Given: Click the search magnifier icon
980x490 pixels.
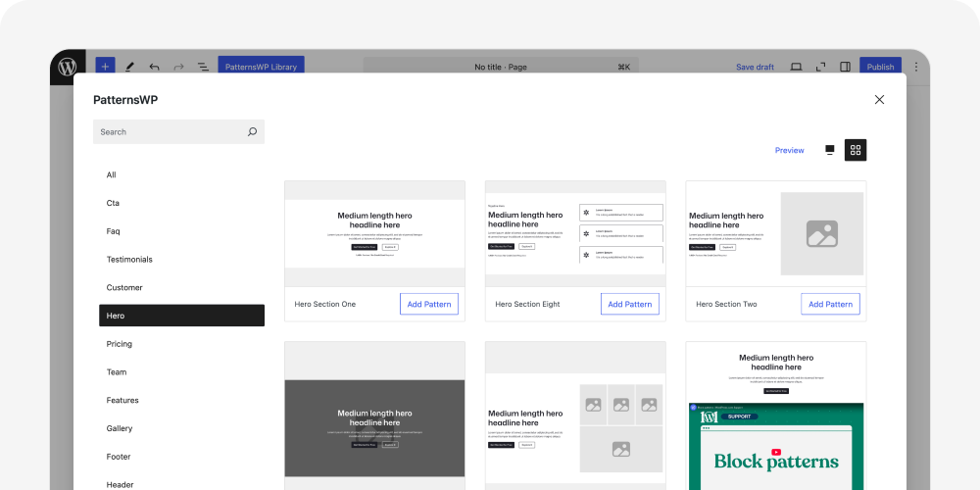Looking at the screenshot, I should point(252,132).
